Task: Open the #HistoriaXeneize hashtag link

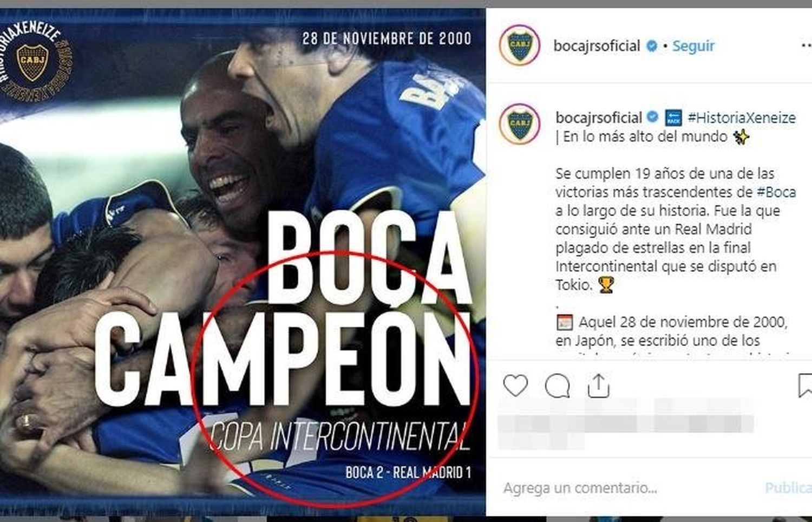Action: coord(742,118)
